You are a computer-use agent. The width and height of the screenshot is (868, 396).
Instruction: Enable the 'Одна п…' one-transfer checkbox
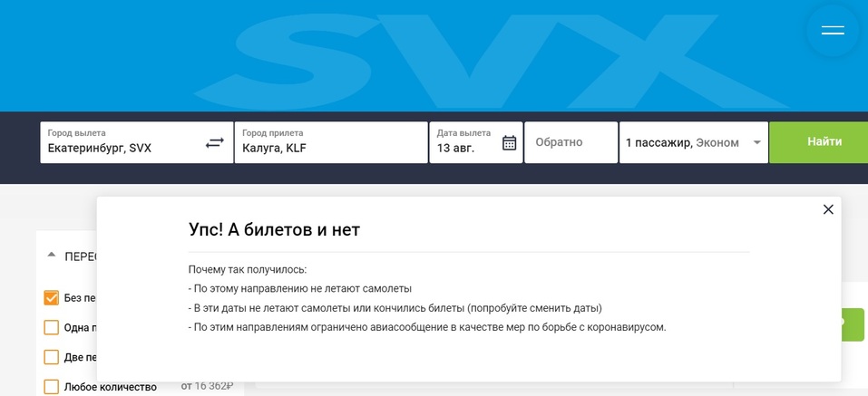pos(52,327)
